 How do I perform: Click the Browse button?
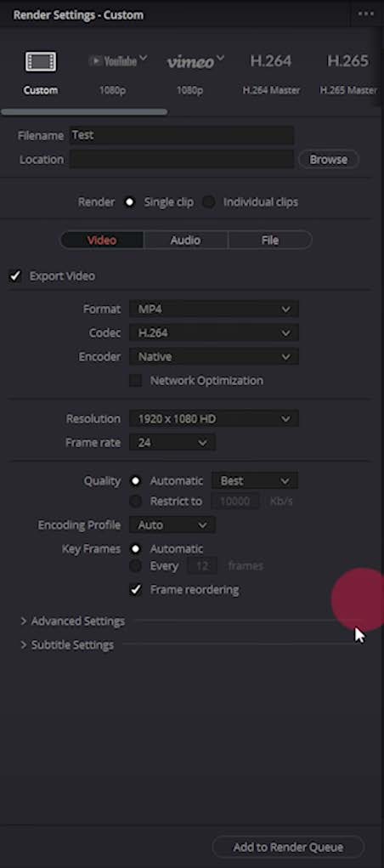pyautogui.click(x=329, y=160)
